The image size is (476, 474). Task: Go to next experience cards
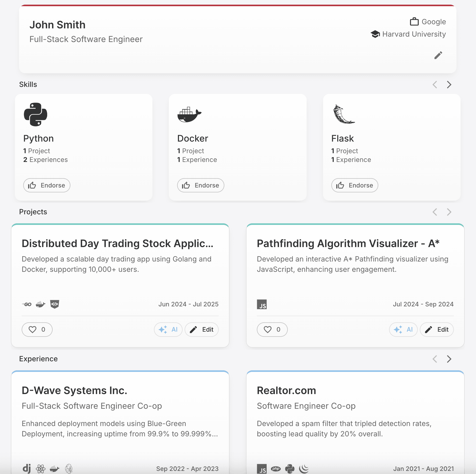(449, 359)
